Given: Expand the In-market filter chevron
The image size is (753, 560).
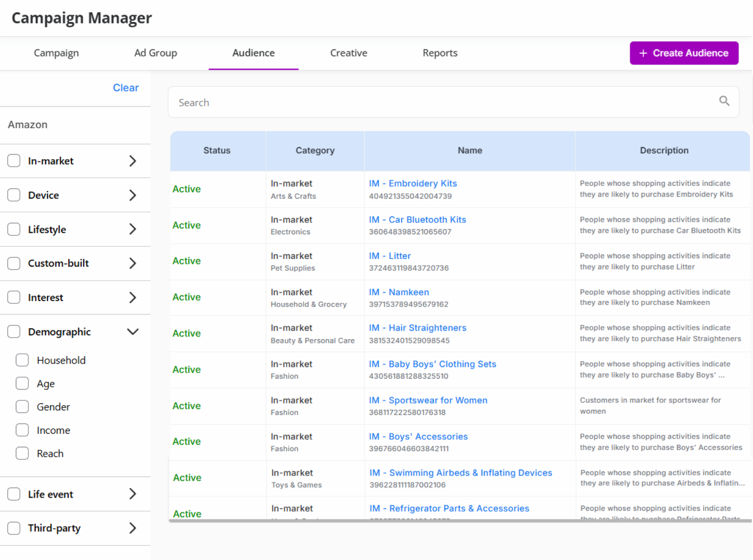Looking at the screenshot, I should [x=133, y=161].
